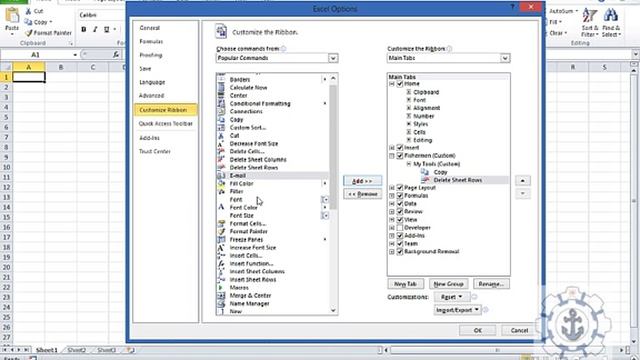
Task: Uncheck the Review tab checkbox
Action: [400, 211]
